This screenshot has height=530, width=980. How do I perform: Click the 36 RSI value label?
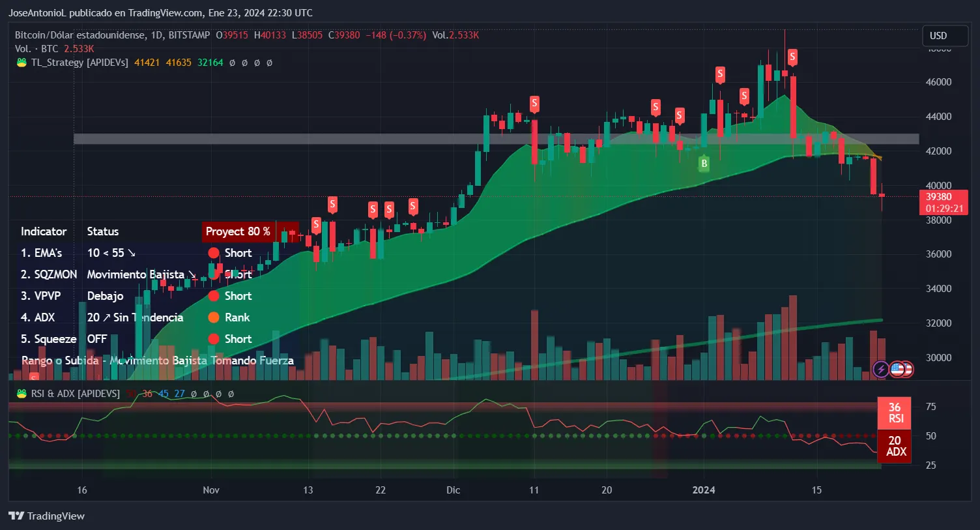895,413
